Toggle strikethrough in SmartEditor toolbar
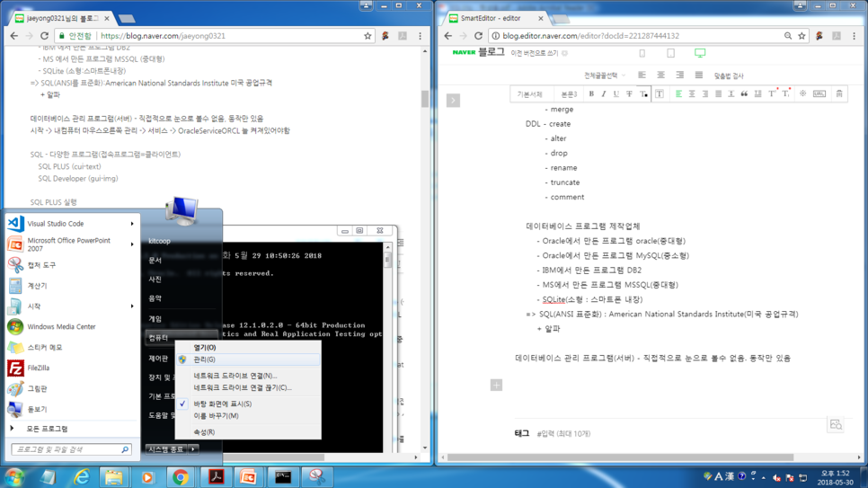The image size is (868, 488). [x=629, y=94]
